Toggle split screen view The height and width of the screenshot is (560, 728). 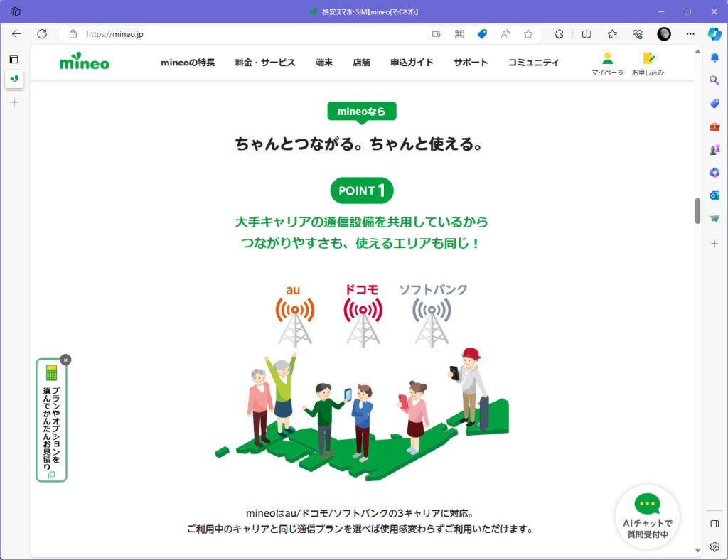587,34
